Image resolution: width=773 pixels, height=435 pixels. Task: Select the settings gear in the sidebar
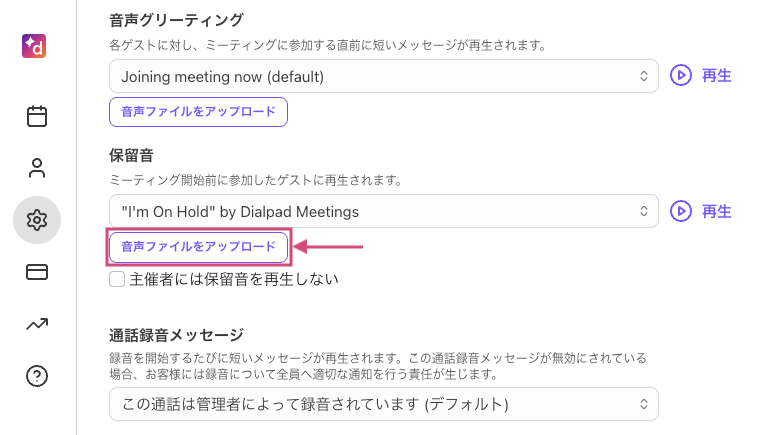pyautogui.click(x=37, y=220)
